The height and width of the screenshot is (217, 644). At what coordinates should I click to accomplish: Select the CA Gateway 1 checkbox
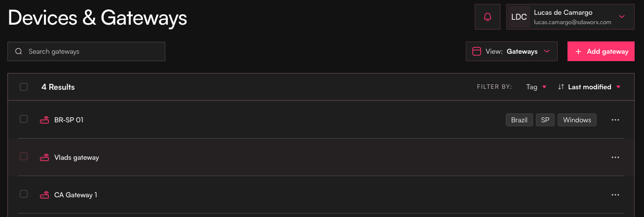tap(24, 194)
